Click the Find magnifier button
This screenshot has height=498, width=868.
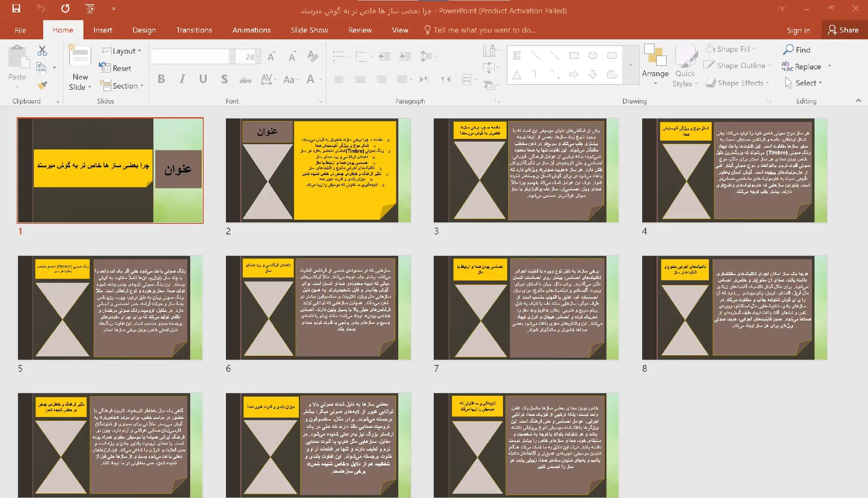click(x=797, y=50)
